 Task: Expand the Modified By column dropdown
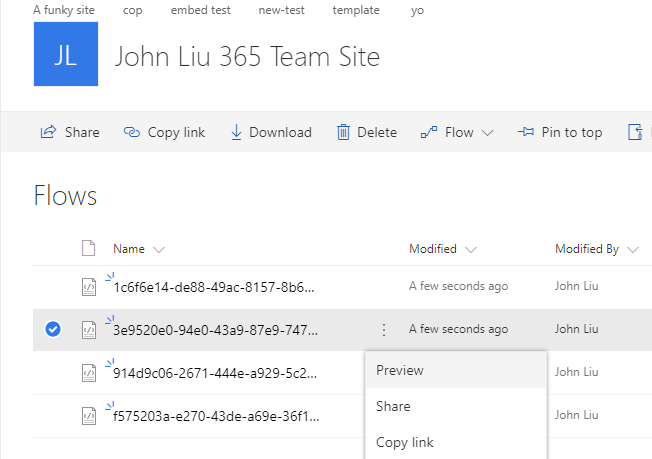(632, 249)
